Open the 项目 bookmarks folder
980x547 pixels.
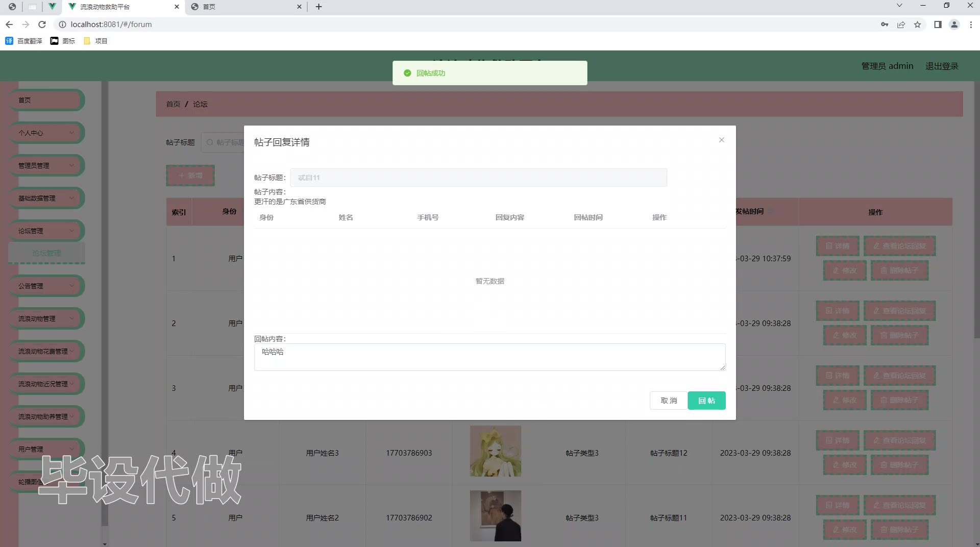coord(95,41)
